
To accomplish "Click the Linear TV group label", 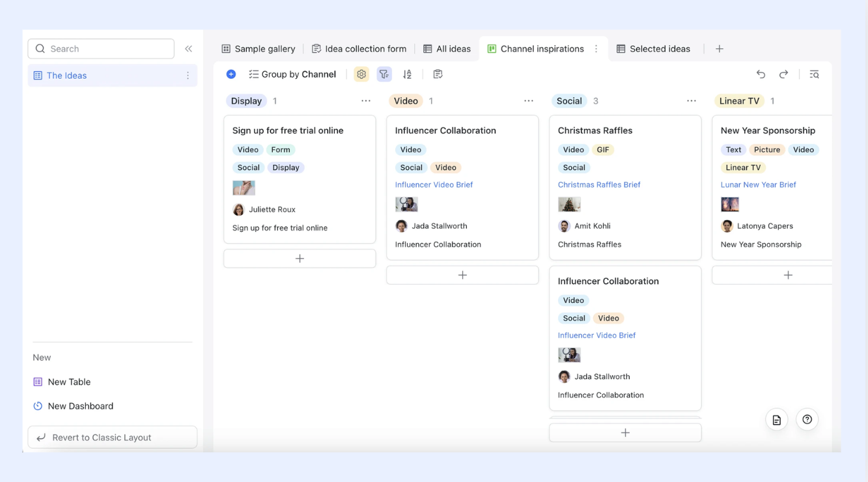I will click(739, 101).
